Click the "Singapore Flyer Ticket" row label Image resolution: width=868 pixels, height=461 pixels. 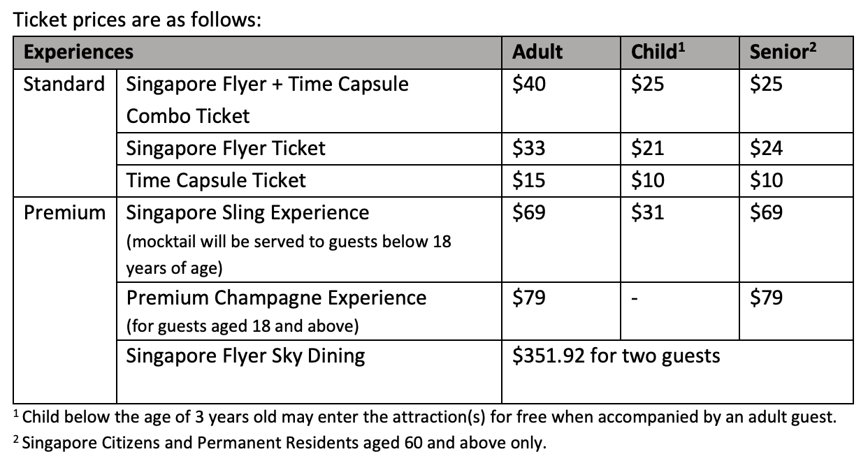(226, 148)
